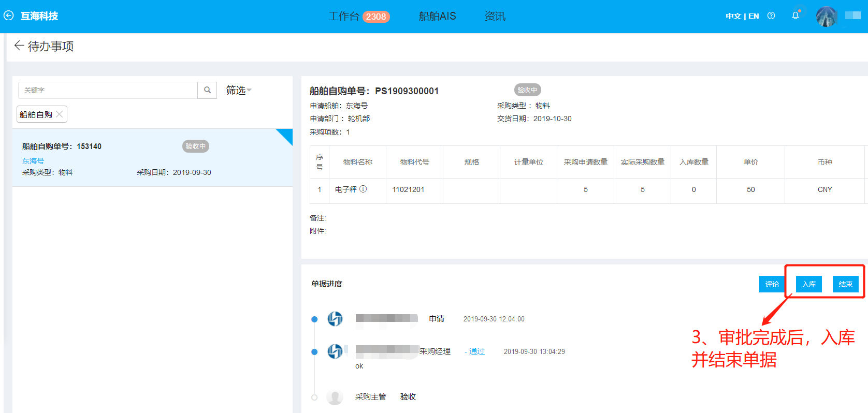Click the 评论 button

pyautogui.click(x=772, y=284)
